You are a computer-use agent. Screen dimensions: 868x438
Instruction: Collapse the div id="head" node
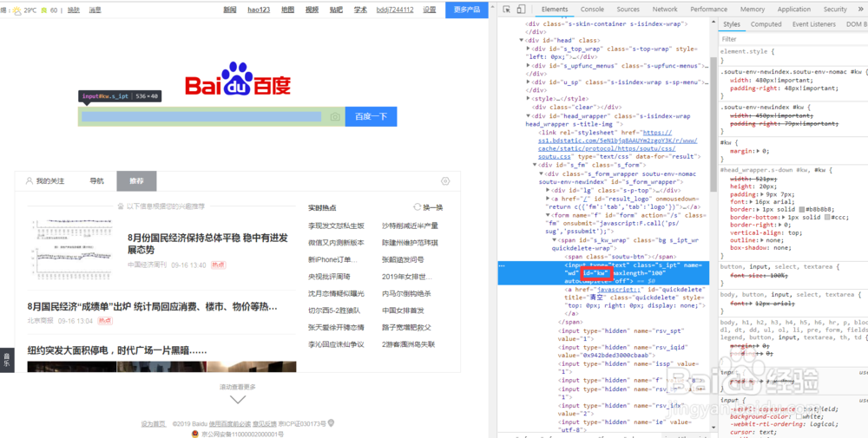click(x=522, y=41)
